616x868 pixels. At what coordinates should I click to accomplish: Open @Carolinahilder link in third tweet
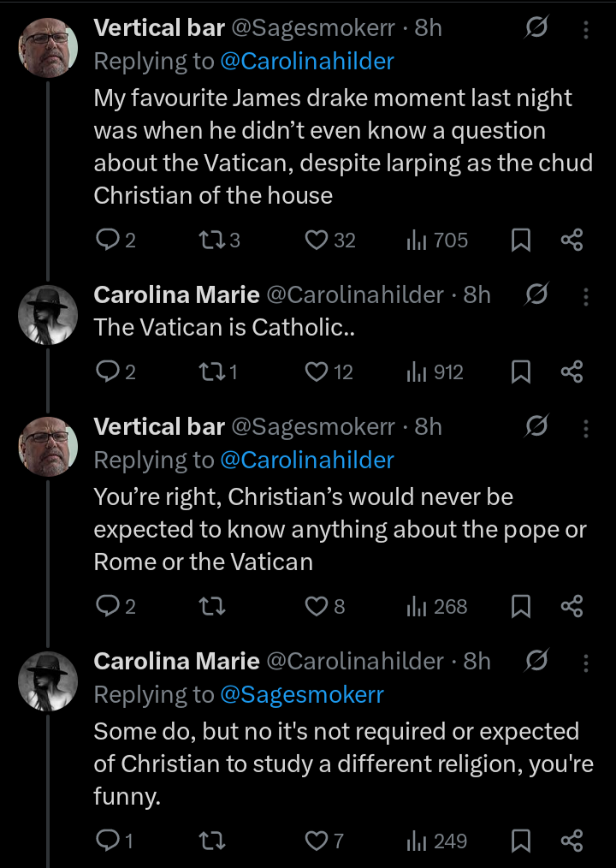tap(307, 460)
